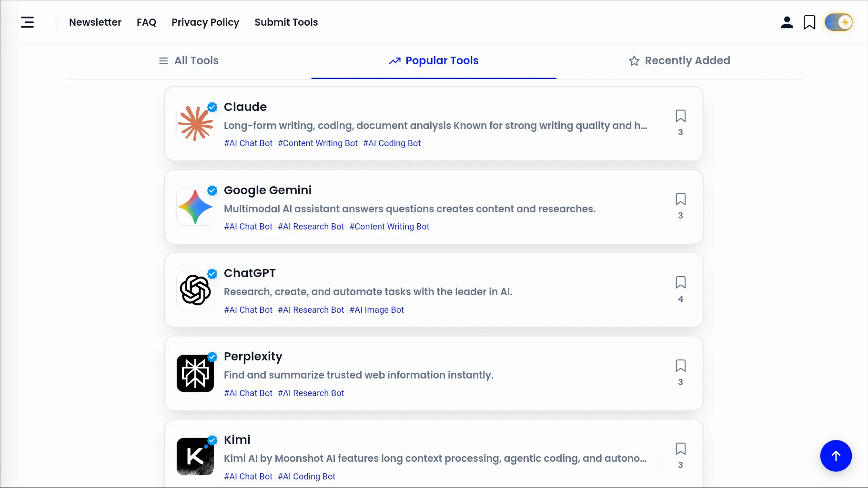Image resolution: width=868 pixels, height=488 pixels.
Task: Switch to Recently Added tab
Action: coord(679,61)
